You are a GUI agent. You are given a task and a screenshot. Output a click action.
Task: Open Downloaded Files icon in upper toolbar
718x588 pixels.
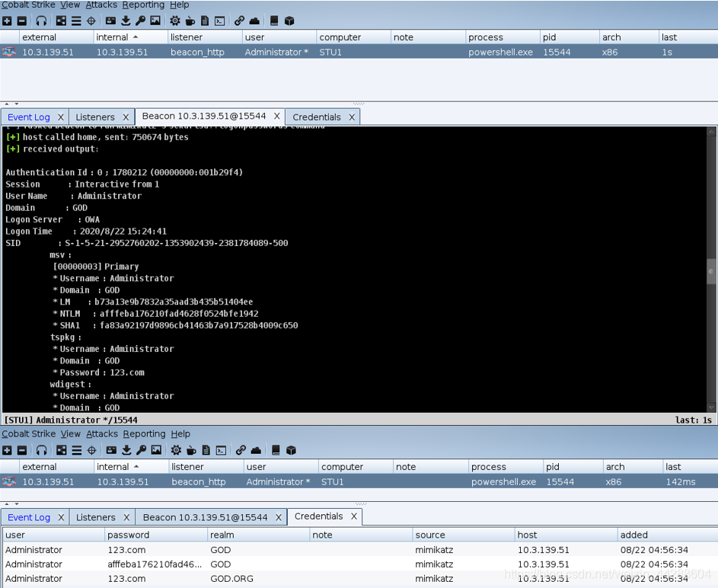[126, 21]
